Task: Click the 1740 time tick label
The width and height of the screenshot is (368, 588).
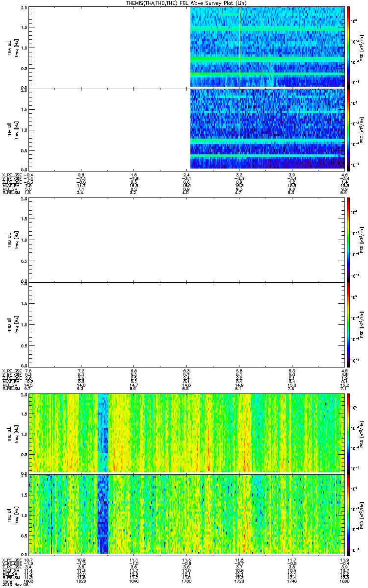Action: click(291, 581)
